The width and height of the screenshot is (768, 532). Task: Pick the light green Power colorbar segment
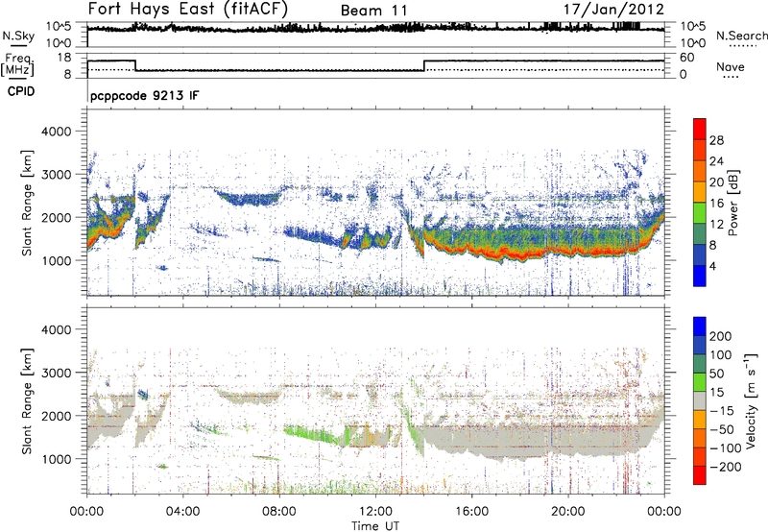pos(700,212)
